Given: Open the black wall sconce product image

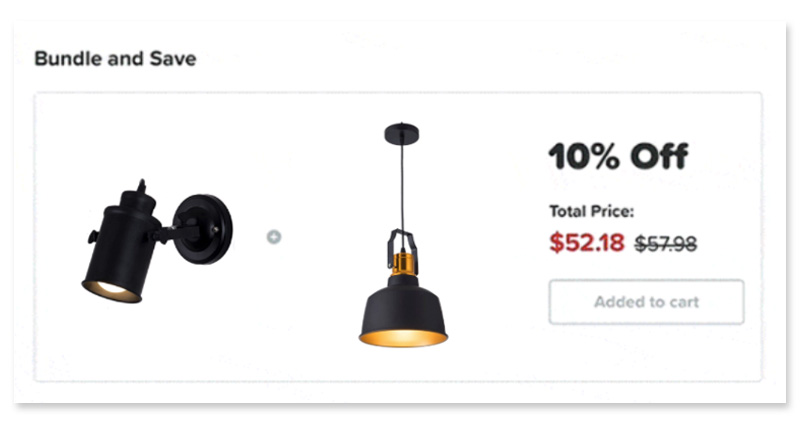Looking at the screenshot, I should (157, 241).
